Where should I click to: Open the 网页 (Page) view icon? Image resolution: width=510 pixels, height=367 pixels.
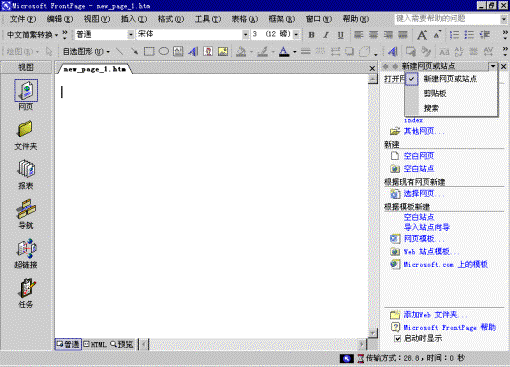[26, 94]
